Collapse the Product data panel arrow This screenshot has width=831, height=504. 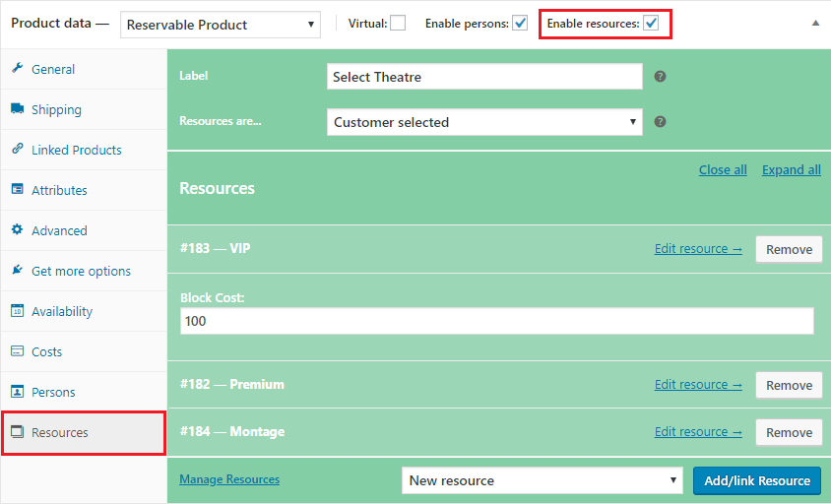[x=815, y=23]
